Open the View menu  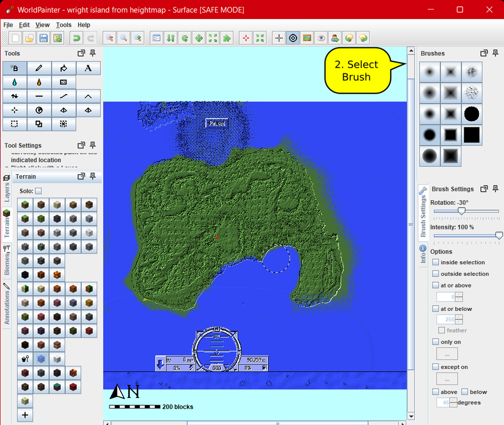43,25
